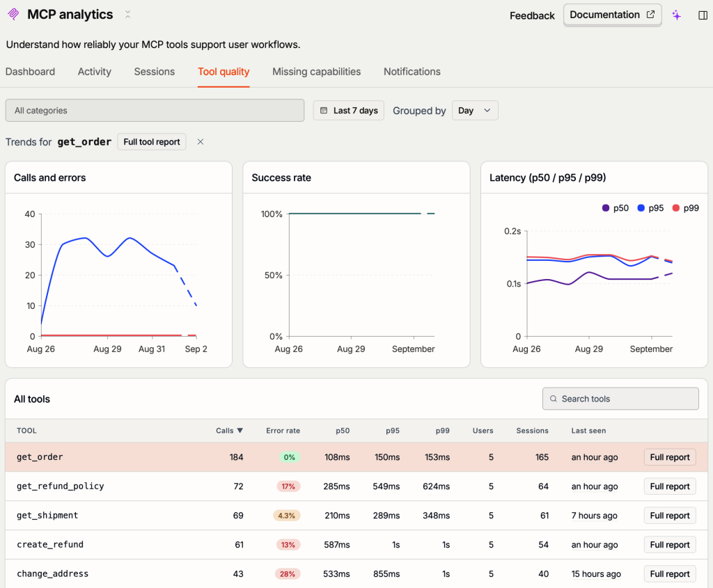Open Full report for get_shipment row
Image resolution: width=713 pixels, height=588 pixels.
(669, 516)
